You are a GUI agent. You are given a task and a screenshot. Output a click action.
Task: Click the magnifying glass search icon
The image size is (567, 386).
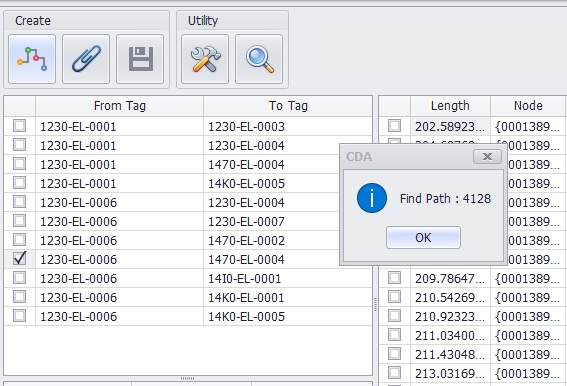point(259,59)
